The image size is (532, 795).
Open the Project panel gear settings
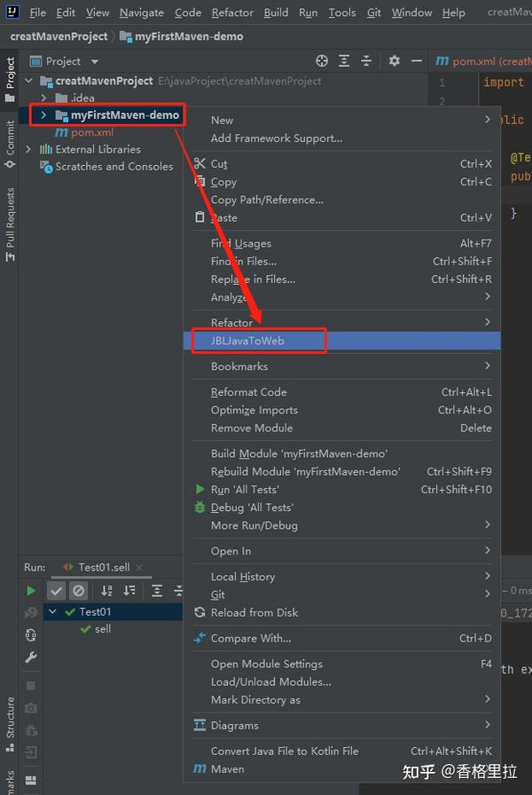(395, 61)
